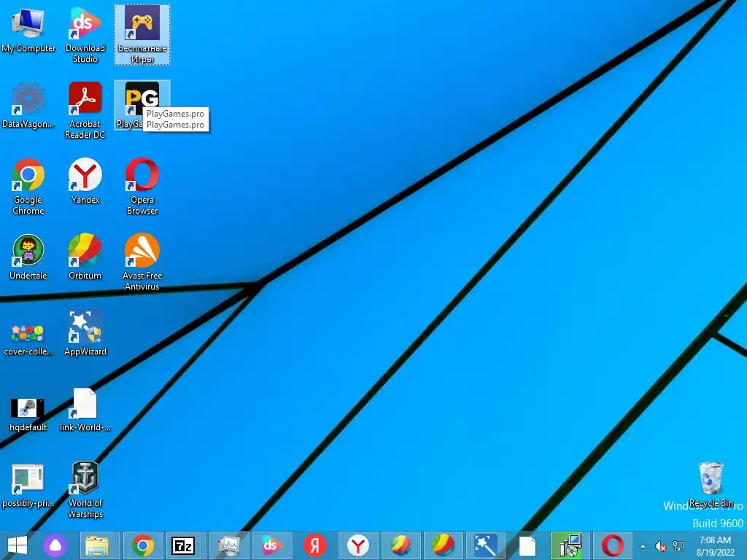Select the possibly-pri... desktop shortcut

tap(28, 486)
